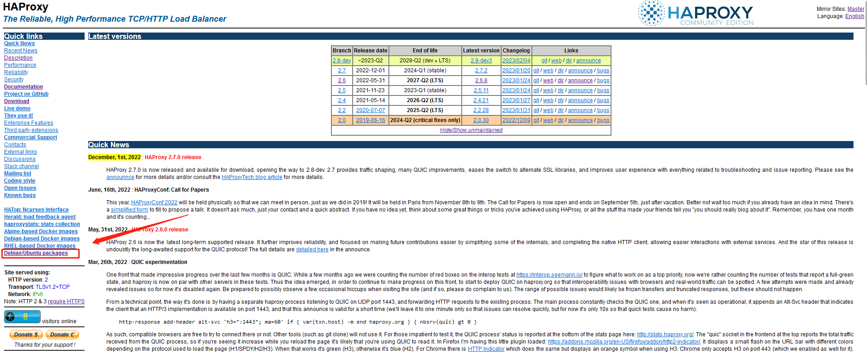Open haproxystats: stats collection link
This screenshot has height=353, width=868.
(42, 224)
